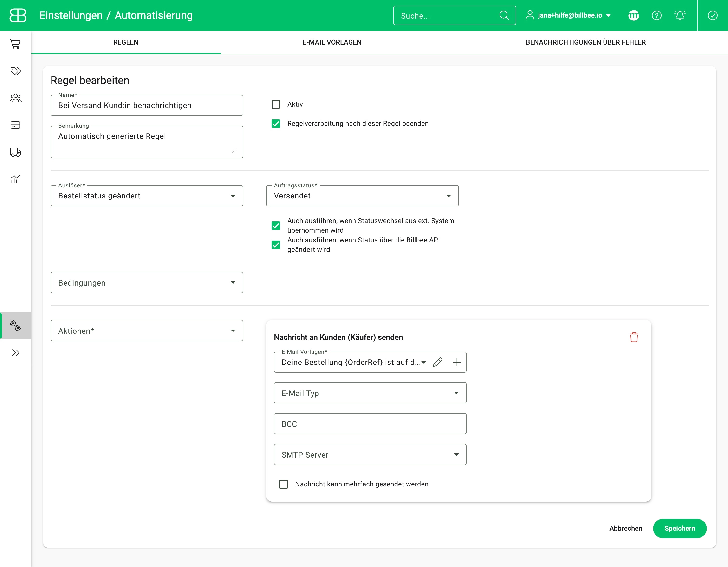The height and width of the screenshot is (567, 728).
Task: Click the Abbrechen button
Action: pos(626,528)
